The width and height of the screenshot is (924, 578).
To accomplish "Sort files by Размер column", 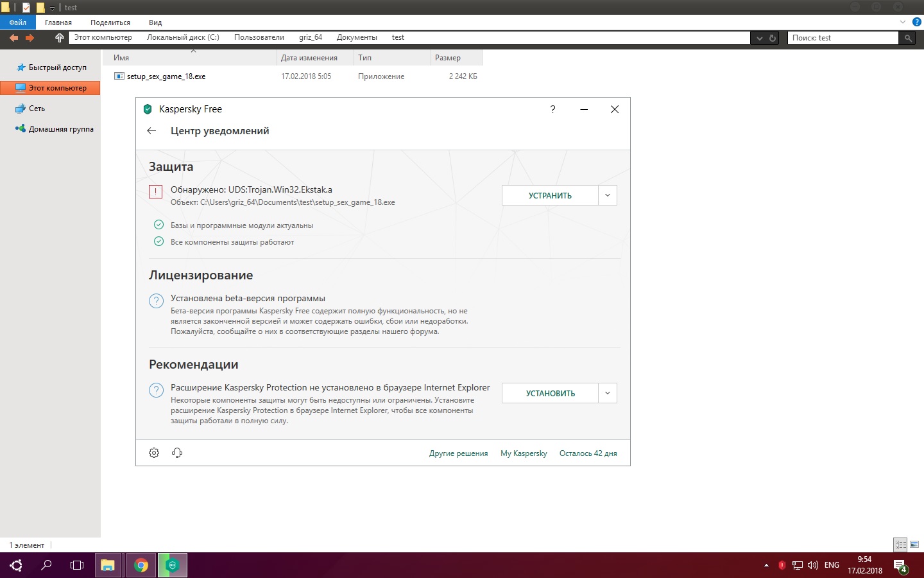I will [456, 58].
